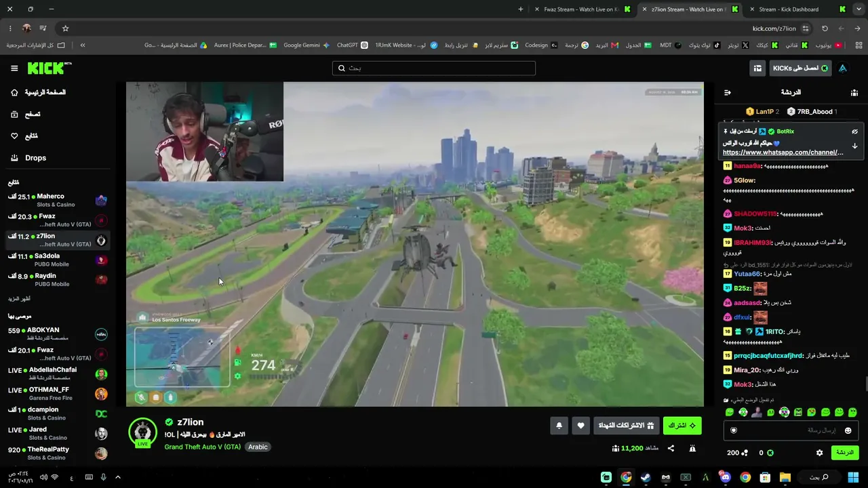
Task: Share the stream via share icon
Action: [x=671, y=448]
